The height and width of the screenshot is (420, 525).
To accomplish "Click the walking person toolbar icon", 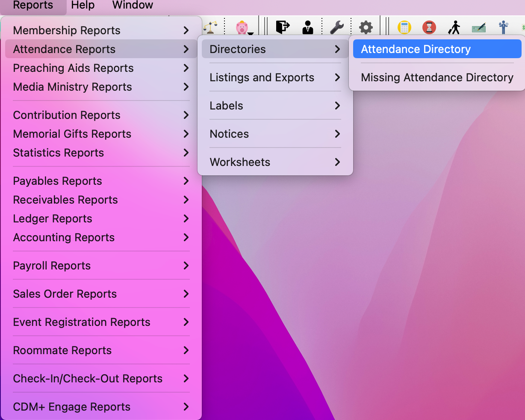I will pyautogui.click(x=454, y=27).
